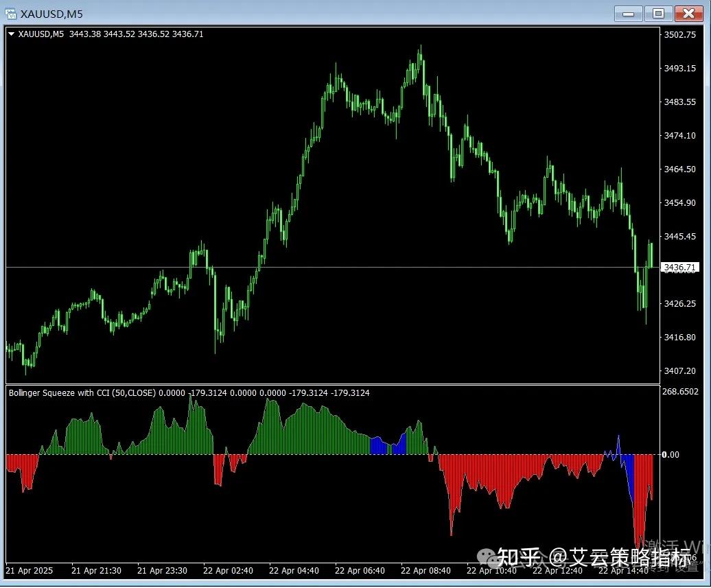The width and height of the screenshot is (711, 588).
Task: Click the chart window icon in title bar
Action: coord(10,14)
